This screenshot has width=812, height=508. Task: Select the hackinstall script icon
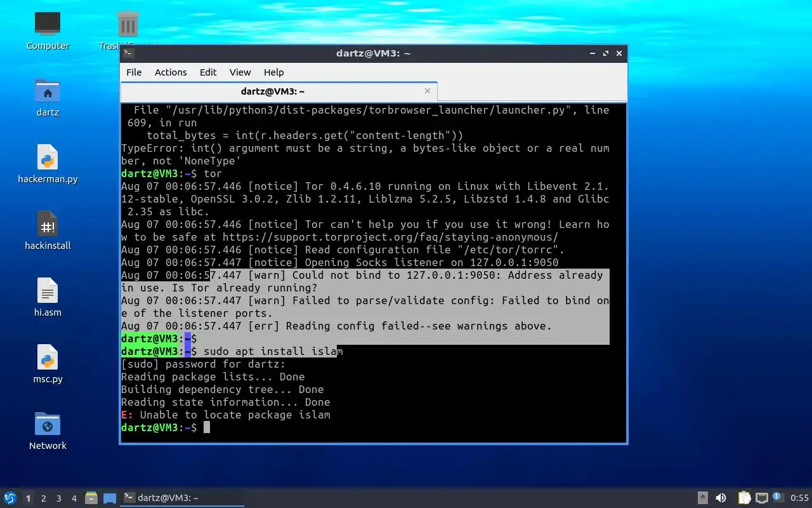48,231
